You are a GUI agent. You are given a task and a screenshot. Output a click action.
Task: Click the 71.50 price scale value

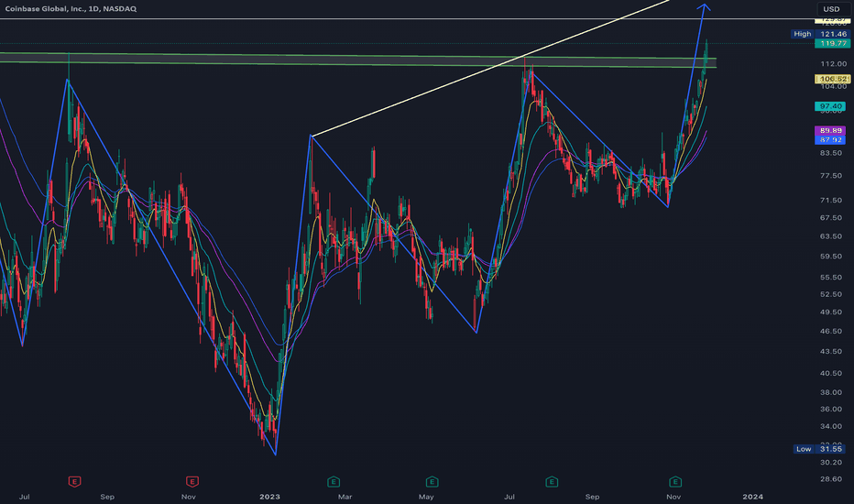click(831, 200)
